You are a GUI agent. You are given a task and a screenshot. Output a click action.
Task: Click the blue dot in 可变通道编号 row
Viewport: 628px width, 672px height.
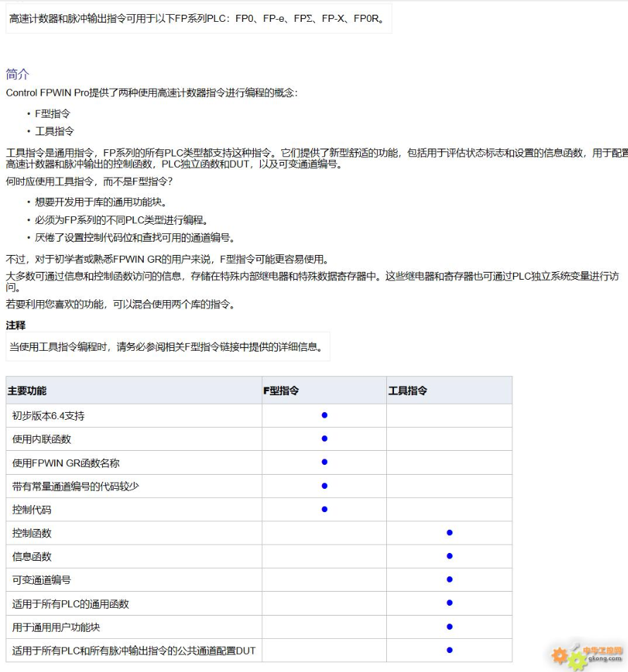click(449, 580)
